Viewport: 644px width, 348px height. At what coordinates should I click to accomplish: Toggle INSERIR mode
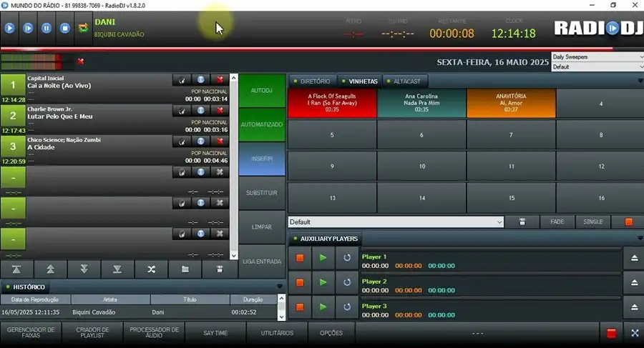click(x=262, y=159)
